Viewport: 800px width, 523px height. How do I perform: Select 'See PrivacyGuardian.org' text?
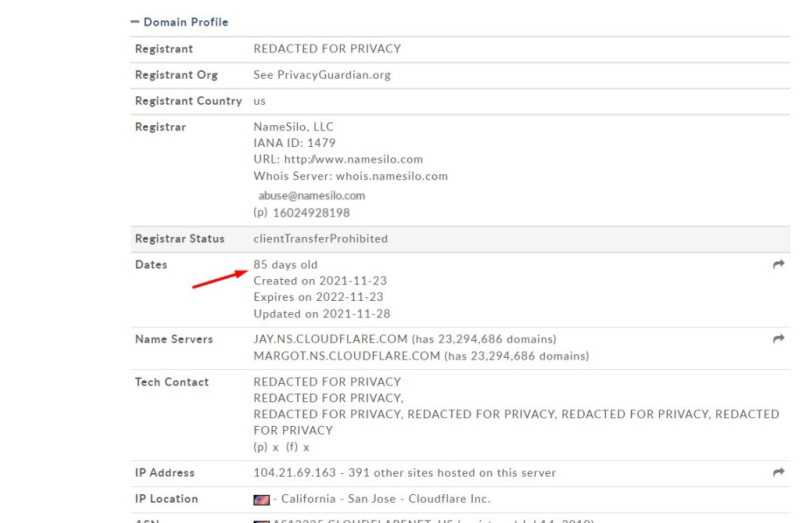click(x=322, y=74)
